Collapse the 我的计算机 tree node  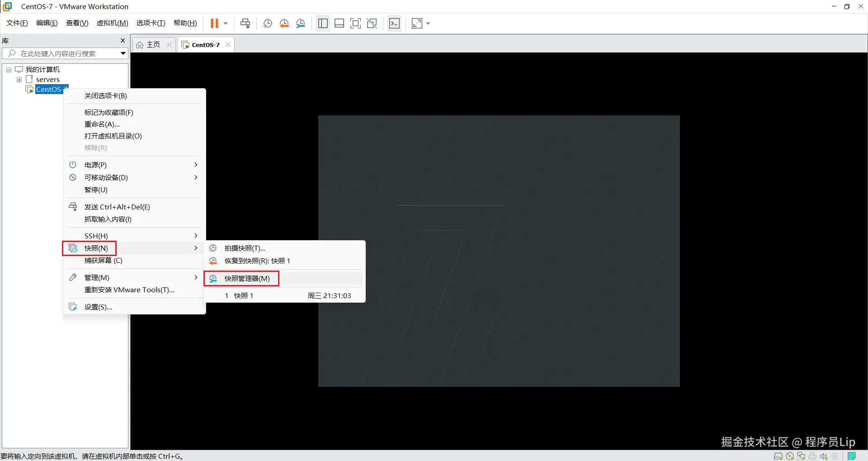click(x=9, y=70)
